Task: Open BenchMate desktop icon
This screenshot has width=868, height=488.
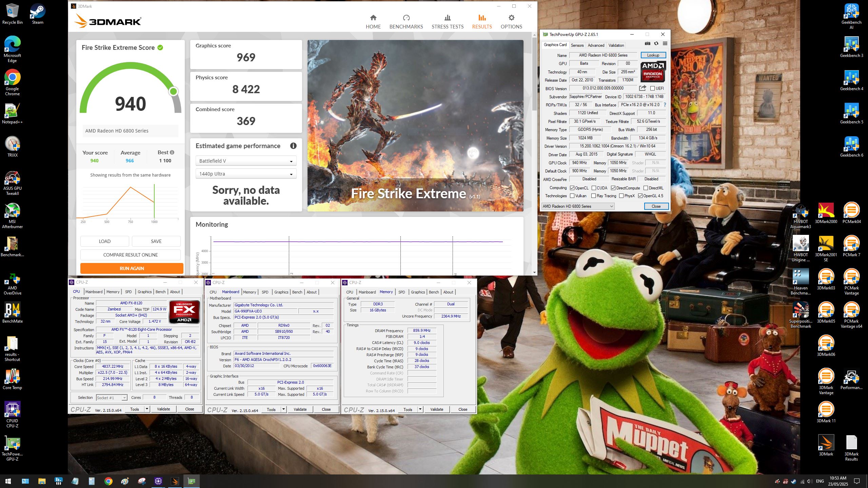Action: tap(13, 312)
